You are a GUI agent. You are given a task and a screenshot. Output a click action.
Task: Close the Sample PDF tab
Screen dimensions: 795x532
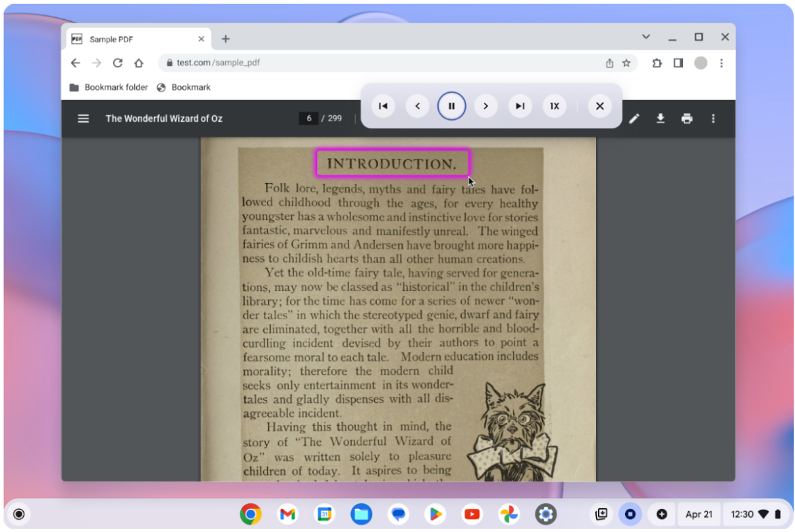click(201, 39)
